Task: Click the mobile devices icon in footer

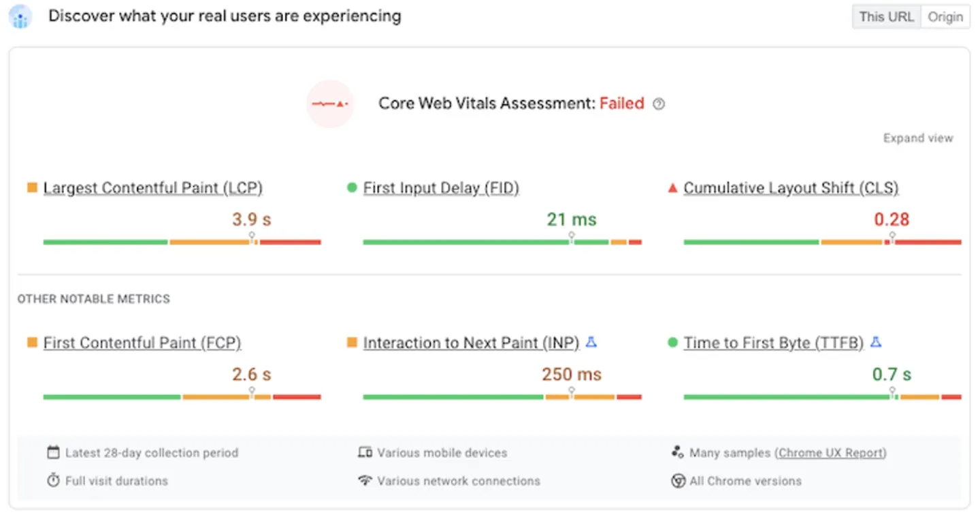Action: coord(365,452)
